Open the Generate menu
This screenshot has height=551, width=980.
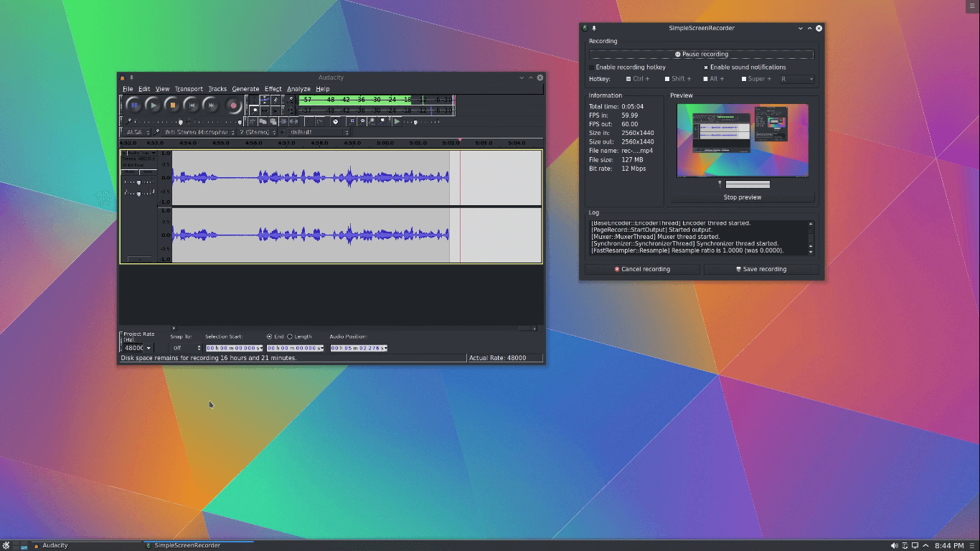[x=245, y=89]
